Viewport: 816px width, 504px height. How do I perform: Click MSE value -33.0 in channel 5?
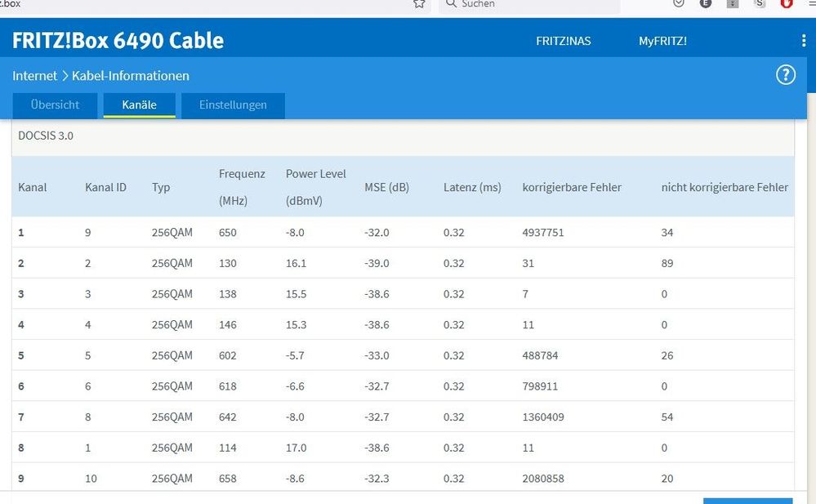(377, 355)
